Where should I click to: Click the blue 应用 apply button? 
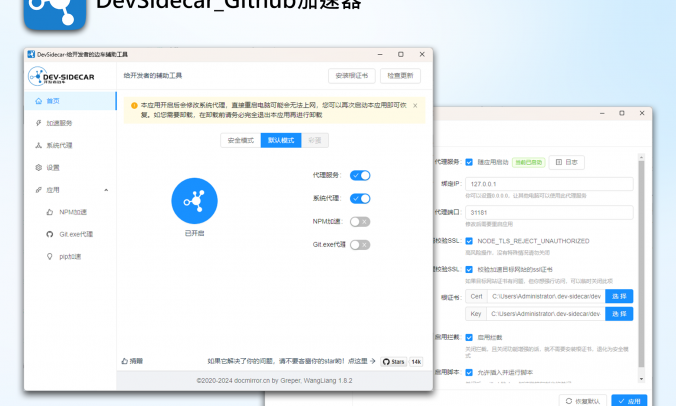629,401
